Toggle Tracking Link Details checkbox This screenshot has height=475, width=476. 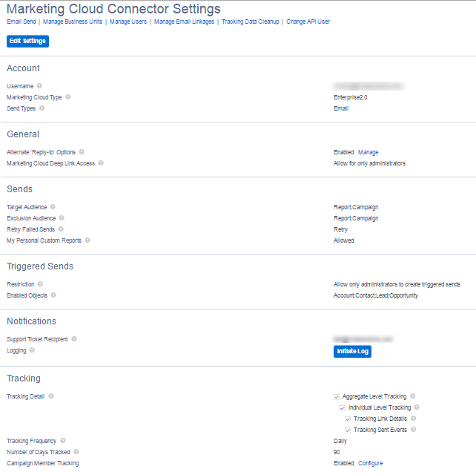(x=348, y=419)
